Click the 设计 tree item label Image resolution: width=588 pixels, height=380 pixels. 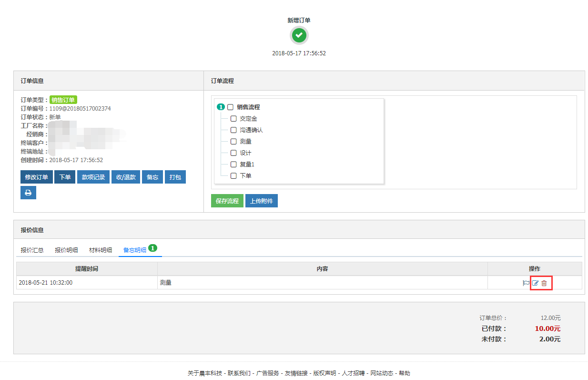[245, 153]
